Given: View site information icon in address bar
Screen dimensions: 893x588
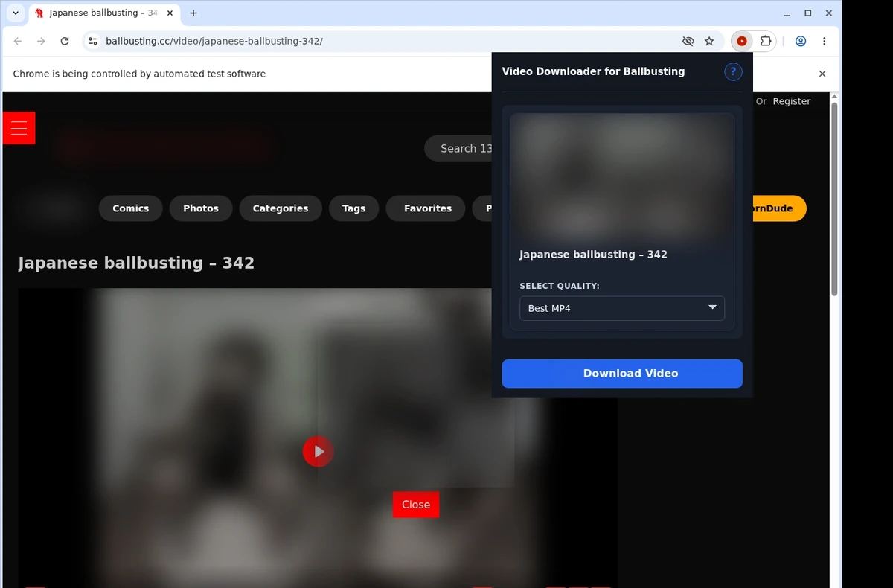Looking at the screenshot, I should point(92,42).
